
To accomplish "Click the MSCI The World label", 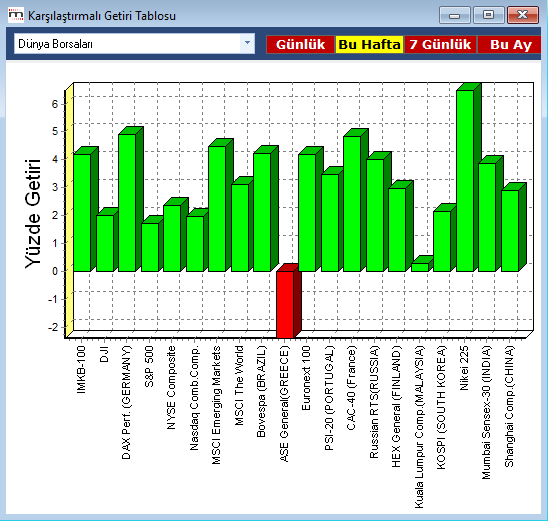I will tap(239, 385).
